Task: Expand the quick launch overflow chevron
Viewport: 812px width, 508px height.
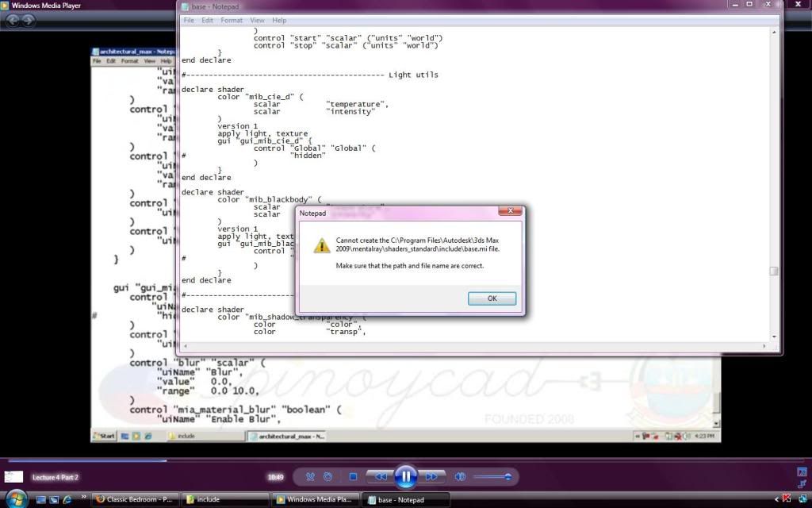Action: pyautogui.click(x=84, y=498)
